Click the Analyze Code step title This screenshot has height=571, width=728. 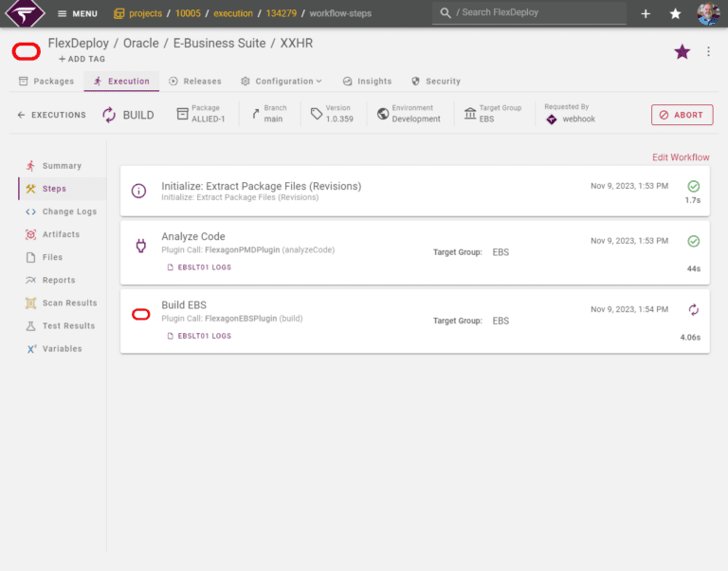(193, 236)
